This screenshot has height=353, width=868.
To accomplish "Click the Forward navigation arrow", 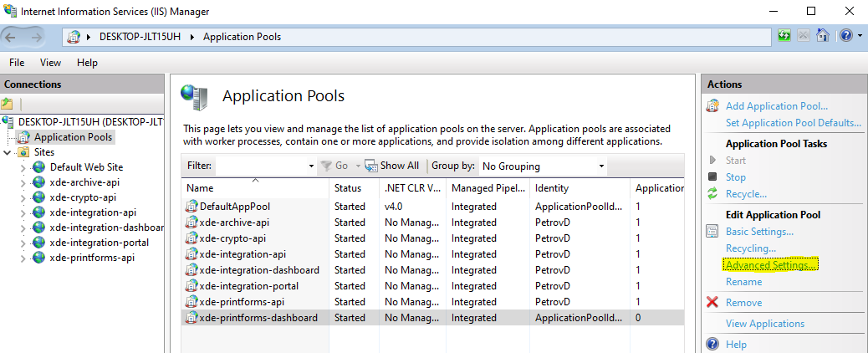I will (x=37, y=37).
